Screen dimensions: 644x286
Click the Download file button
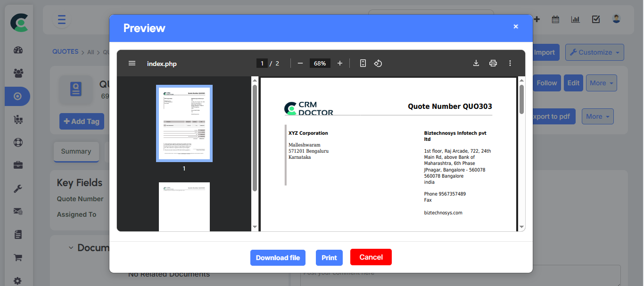pos(278,258)
